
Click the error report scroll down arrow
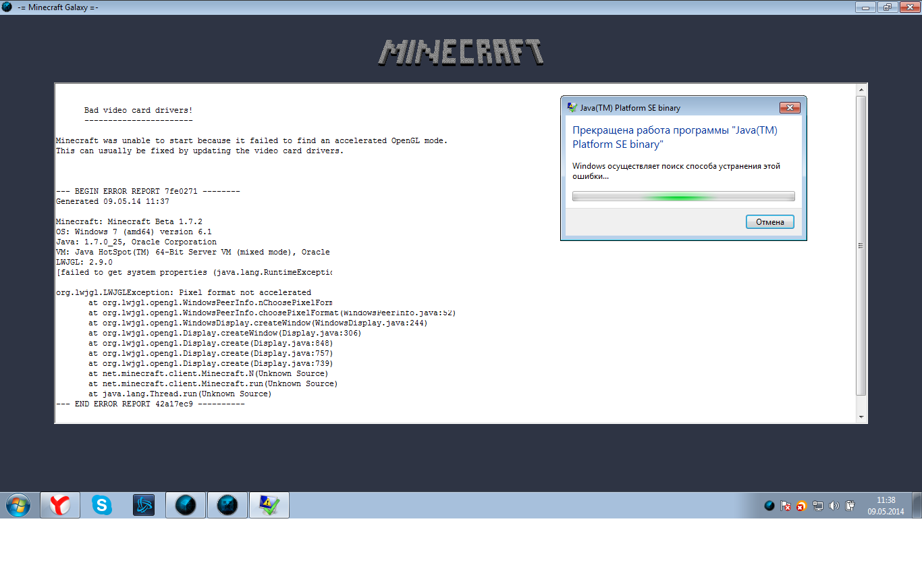point(861,417)
